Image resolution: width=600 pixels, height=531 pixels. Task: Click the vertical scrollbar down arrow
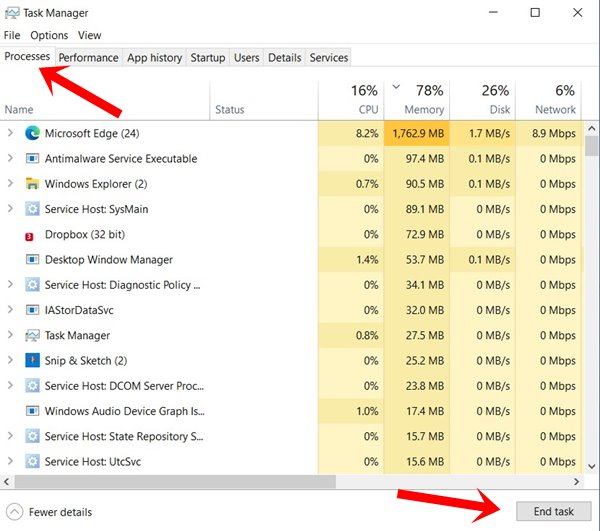[x=592, y=466]
